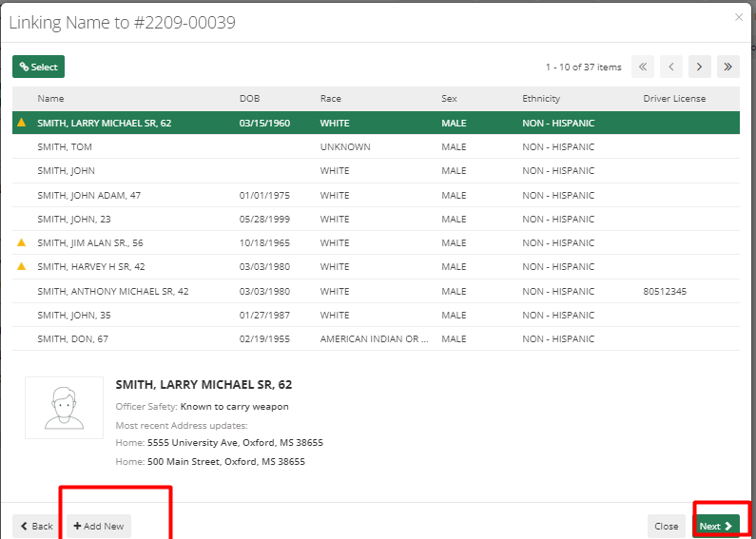756x539 pixels.
Task: Click warning triangle beside SMITH, HARVEY H SR
Action: pos(21,266)
